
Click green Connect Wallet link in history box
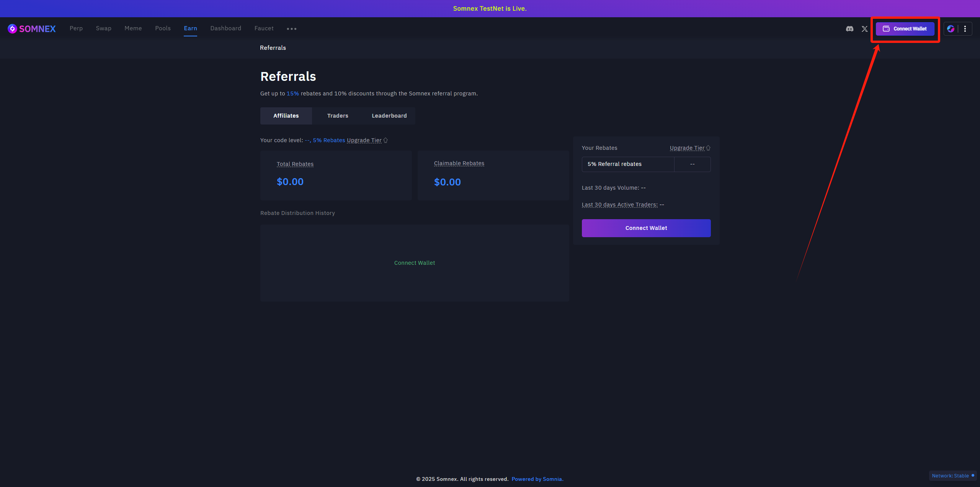(x=415, y=263)
